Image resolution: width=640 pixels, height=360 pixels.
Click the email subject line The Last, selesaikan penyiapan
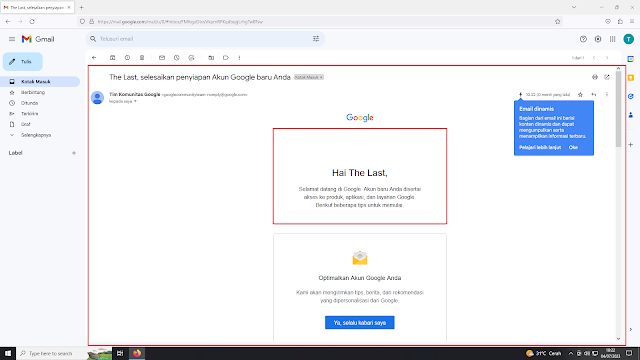coord(200,77)
